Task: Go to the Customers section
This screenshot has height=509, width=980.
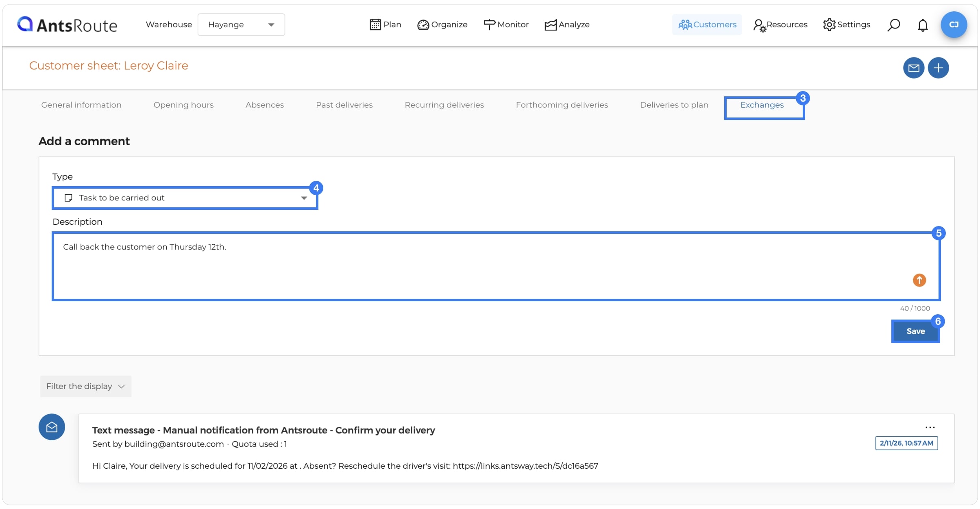Action: 707,25
